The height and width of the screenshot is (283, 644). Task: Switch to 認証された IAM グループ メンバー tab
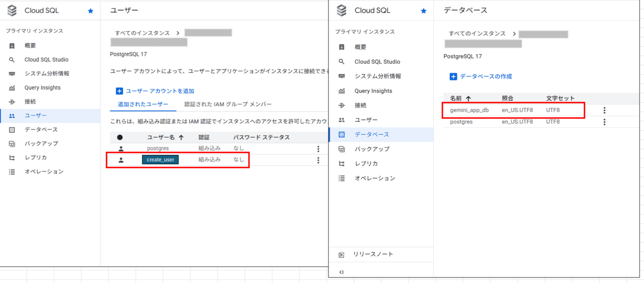(x=228, y=105)
